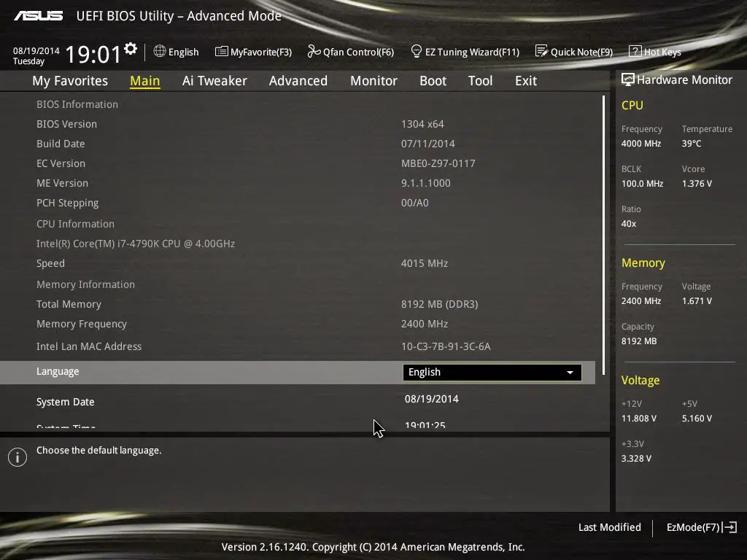Click the Memory Frequency label in main list
This screenshot has height=560, width=747.
(x=82, y=324)
